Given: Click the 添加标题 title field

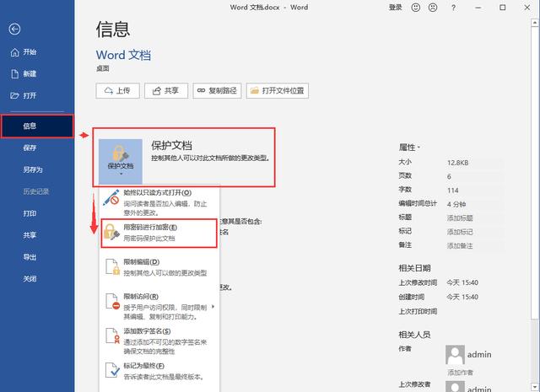Looking at the screenshot, I should [474, 218].
